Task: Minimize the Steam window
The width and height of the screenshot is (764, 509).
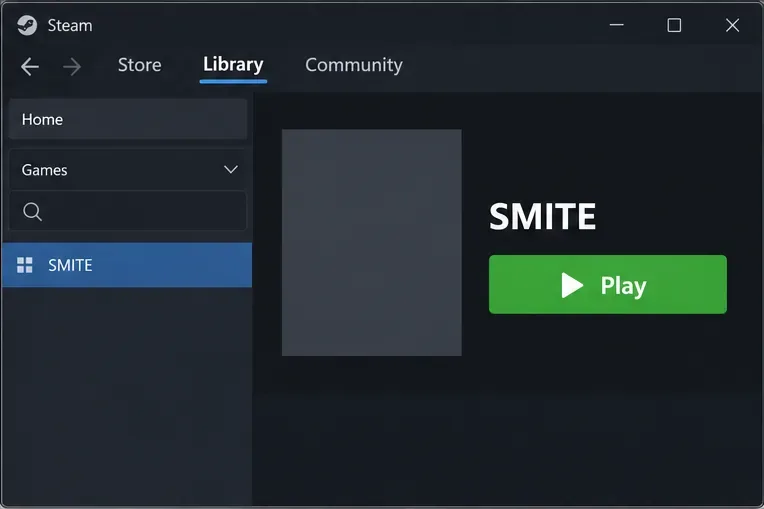Action: tap(616, 25)
